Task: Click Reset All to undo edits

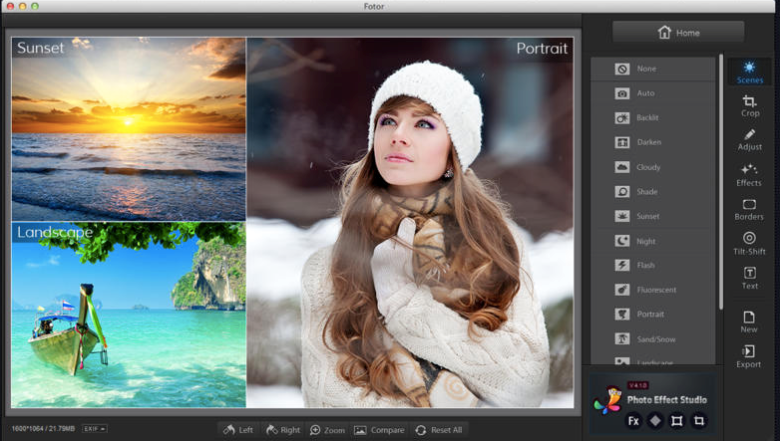Action: coord(439,430)
